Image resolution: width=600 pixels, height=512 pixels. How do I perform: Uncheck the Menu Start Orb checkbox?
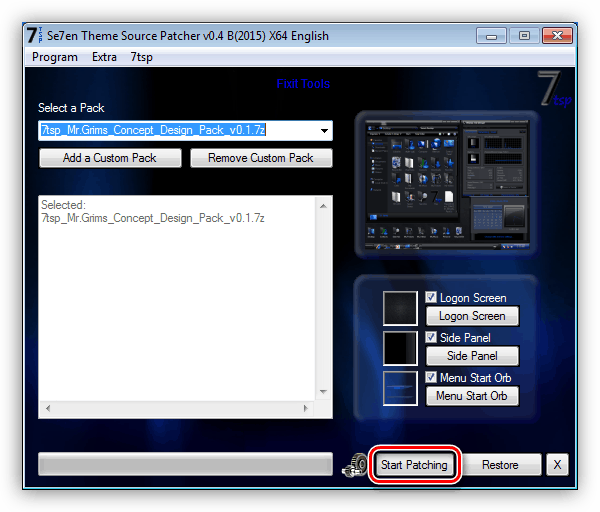(x=431, y=377)
